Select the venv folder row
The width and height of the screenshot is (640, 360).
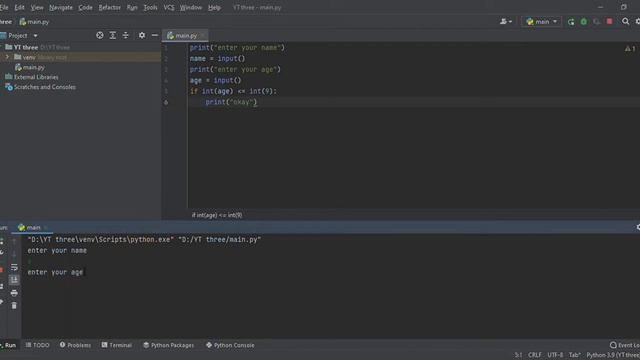coord(81,57)
